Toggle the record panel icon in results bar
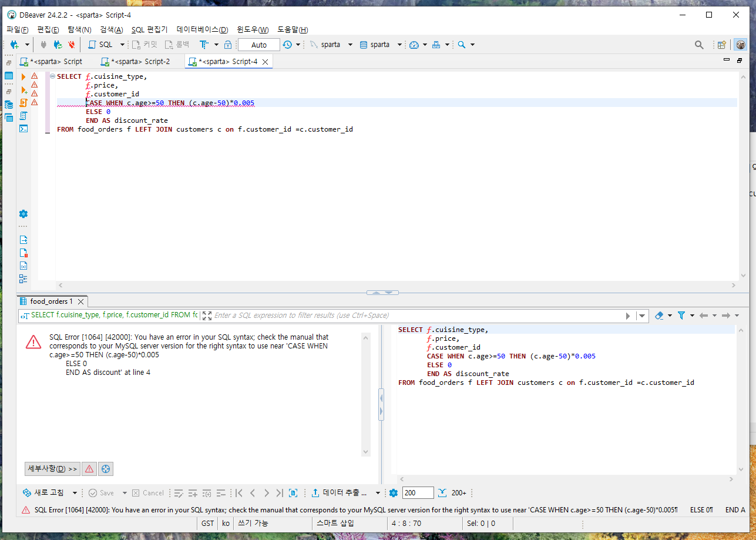Viewport: 756px width, 540px height. tap(293, 493)
